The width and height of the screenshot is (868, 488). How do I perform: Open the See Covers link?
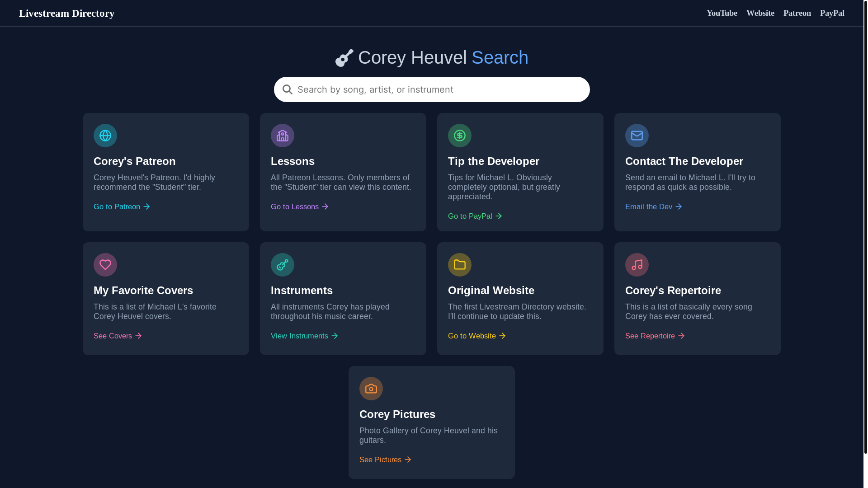click(118, 336)
